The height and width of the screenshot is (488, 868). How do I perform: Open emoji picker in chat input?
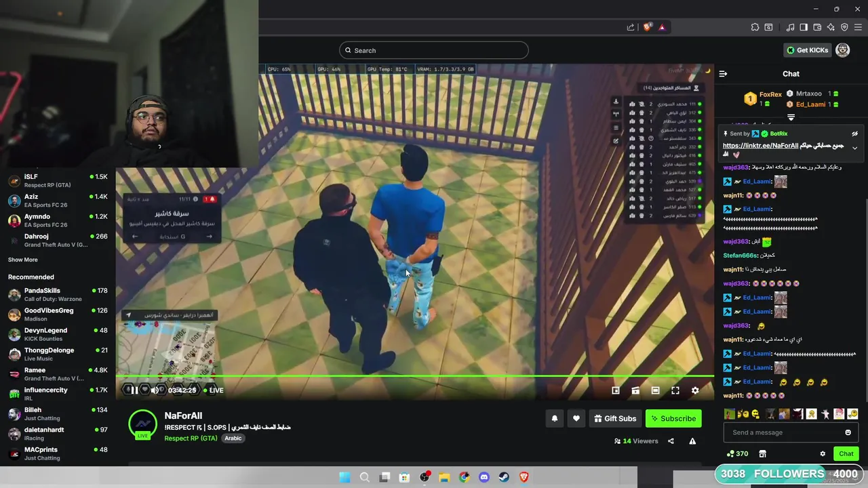[x=848, y=432]
